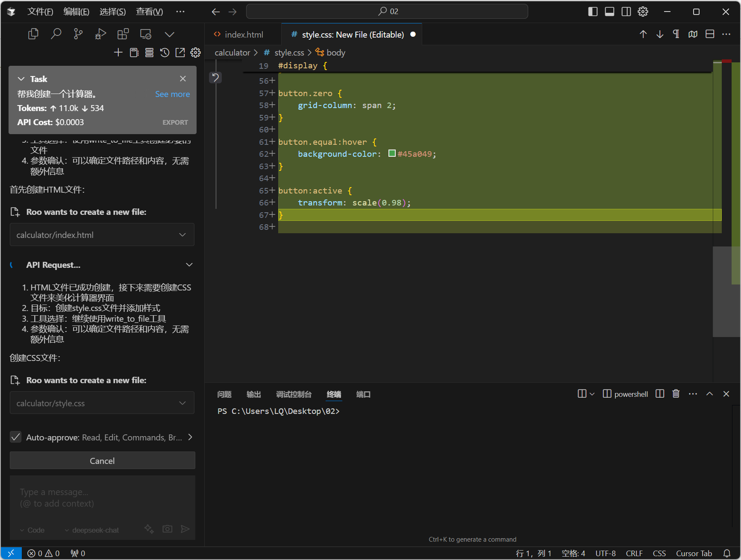The width and height of the screenshot is (741, 560).
Task: Toggle the bottom panel visibility
Action: (609, 12)
